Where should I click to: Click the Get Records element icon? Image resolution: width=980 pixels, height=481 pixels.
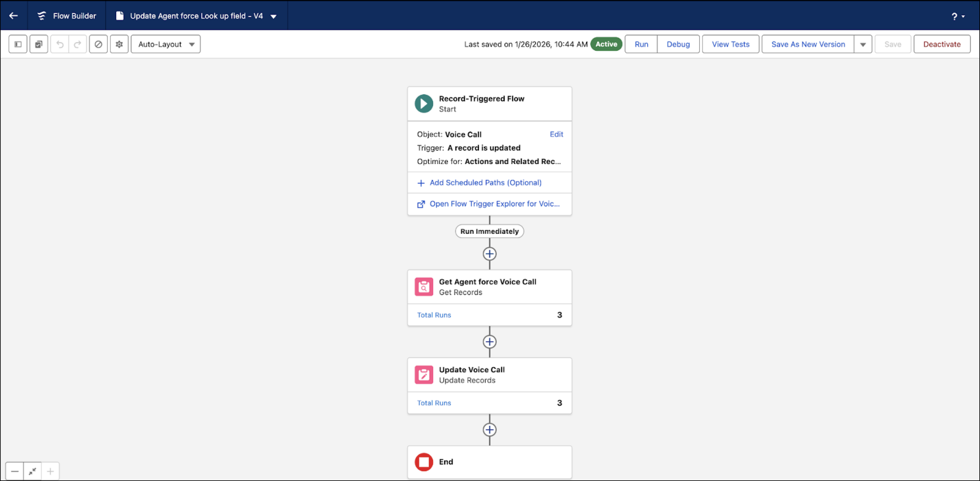(424, 287)
